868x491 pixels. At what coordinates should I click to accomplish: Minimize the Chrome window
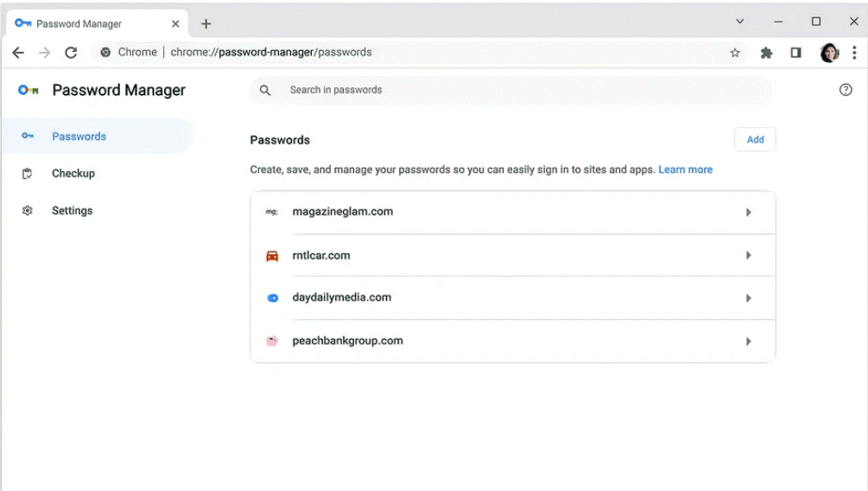tap(778, 22)
